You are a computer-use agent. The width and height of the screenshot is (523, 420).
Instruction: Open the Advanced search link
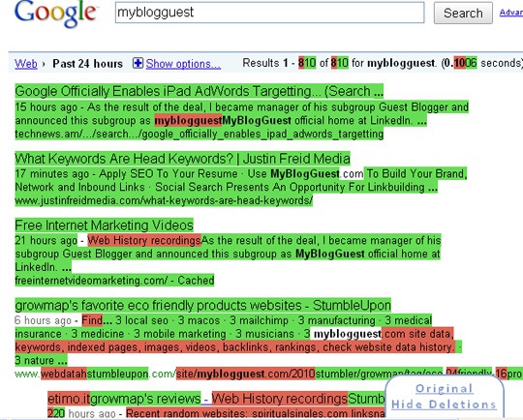click(x=511, y=13)
